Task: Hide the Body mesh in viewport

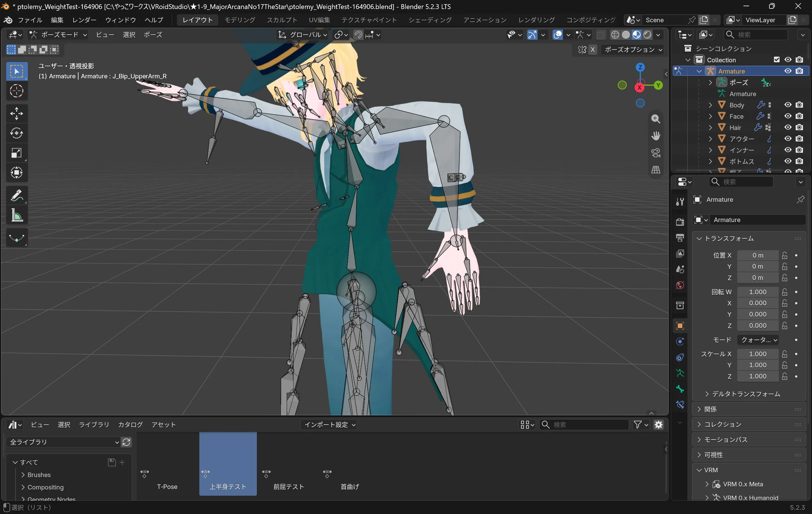Action: click(788, 105)
